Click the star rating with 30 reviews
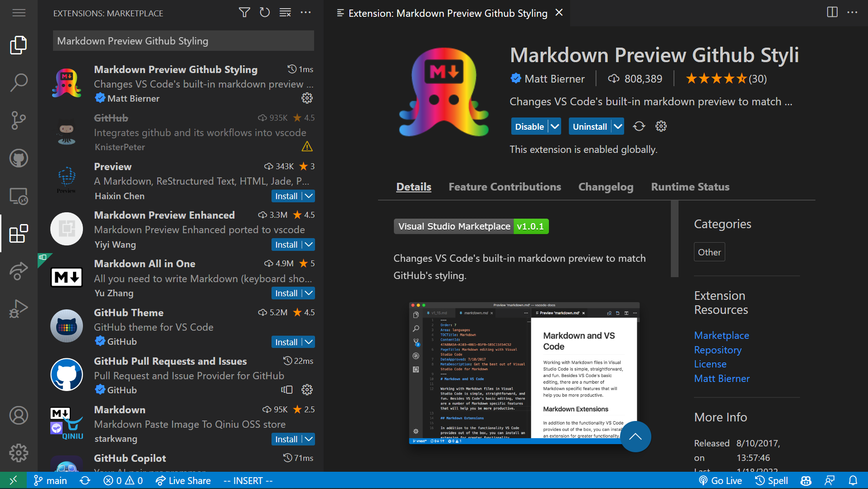This screenshot has width=868, height=489. (x=726, y=79)
